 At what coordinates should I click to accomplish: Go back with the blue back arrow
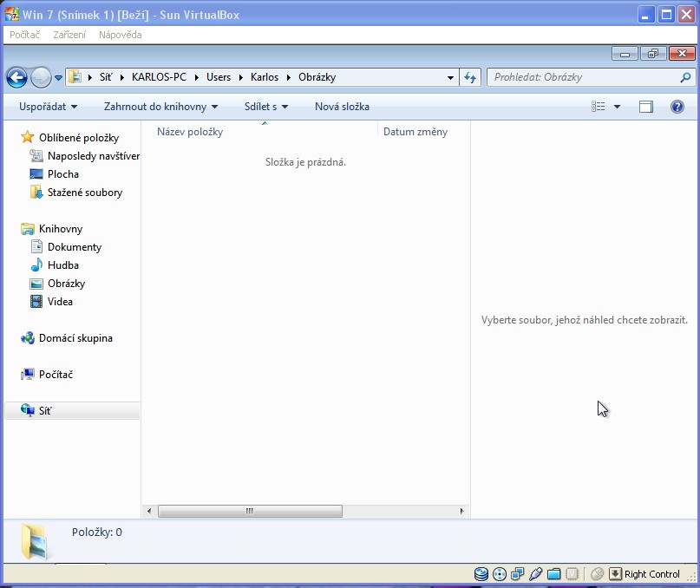point(16,78)
